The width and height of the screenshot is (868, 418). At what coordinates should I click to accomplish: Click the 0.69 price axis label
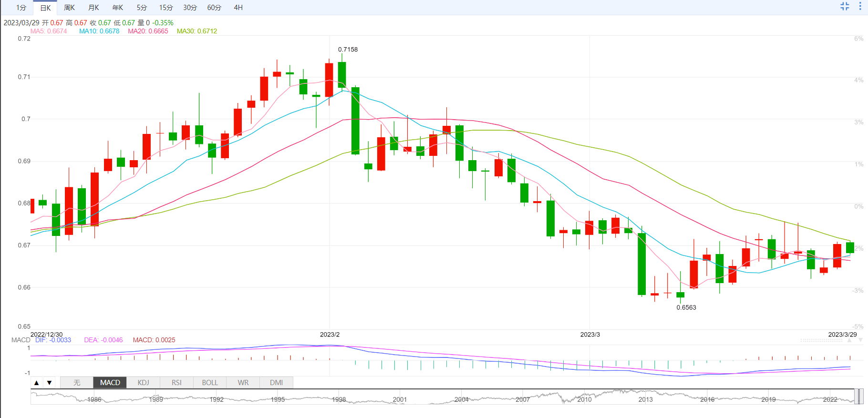tap(24, 161)
